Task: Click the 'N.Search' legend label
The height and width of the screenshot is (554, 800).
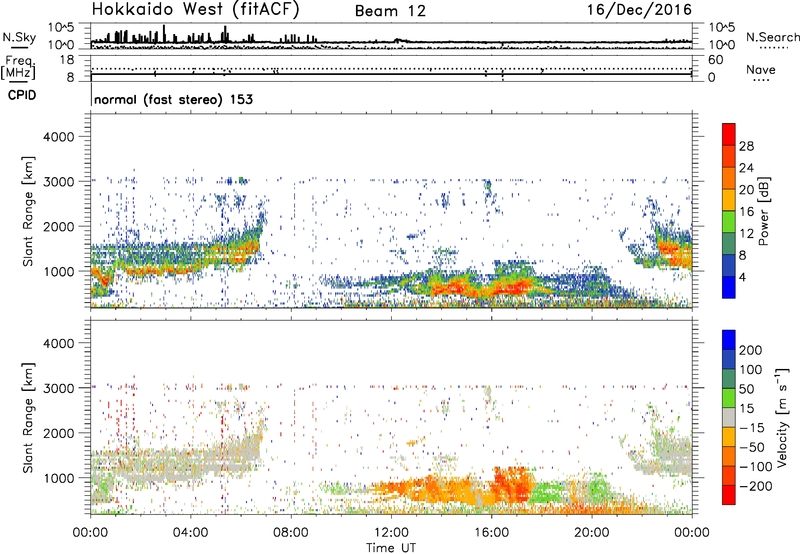Action: [772, 37]
